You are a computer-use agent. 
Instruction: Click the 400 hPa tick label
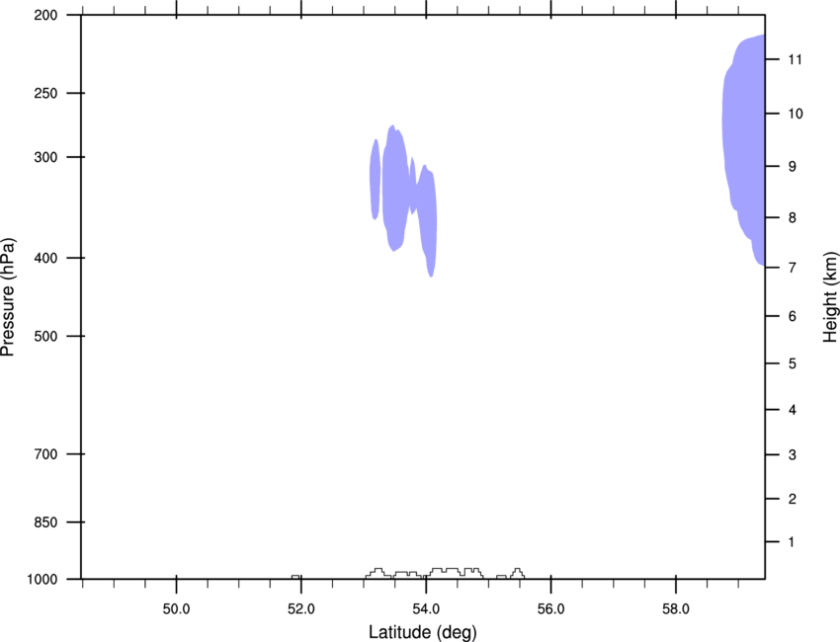tap(45, 258)
